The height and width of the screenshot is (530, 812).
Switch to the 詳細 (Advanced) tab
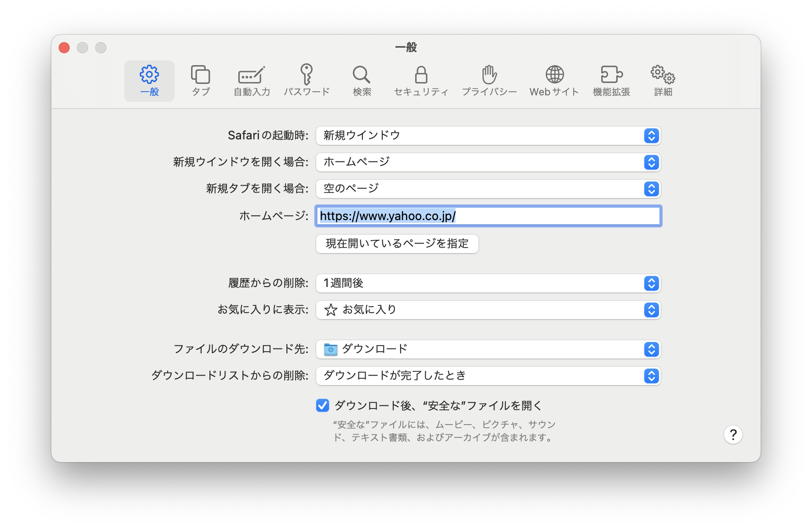click(663, 81)
